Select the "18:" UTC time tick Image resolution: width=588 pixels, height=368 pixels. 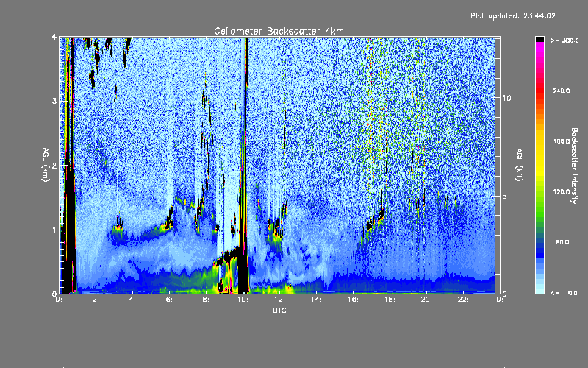tap(390, 300)
